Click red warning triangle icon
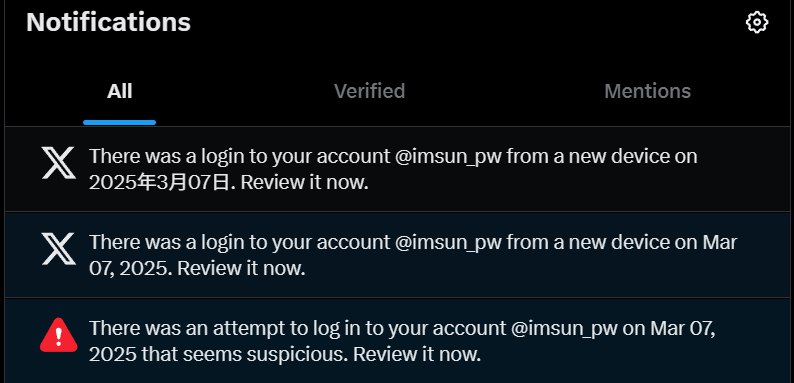This screenshot has width=794, height=383. (59, 335)
